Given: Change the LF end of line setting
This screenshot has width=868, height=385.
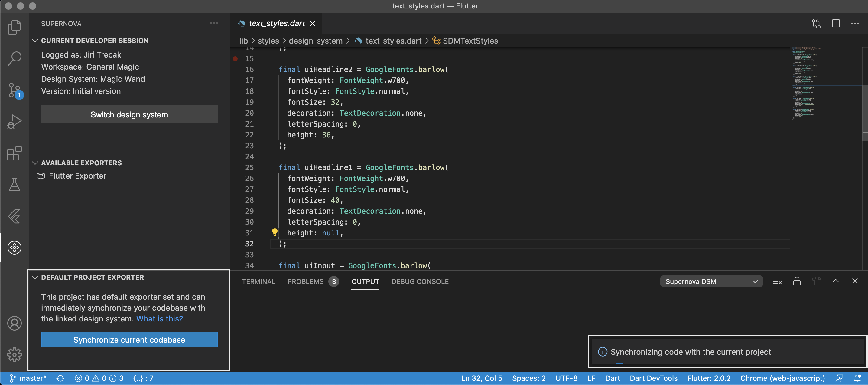Looking at the screenshot, I should (591, 378).
